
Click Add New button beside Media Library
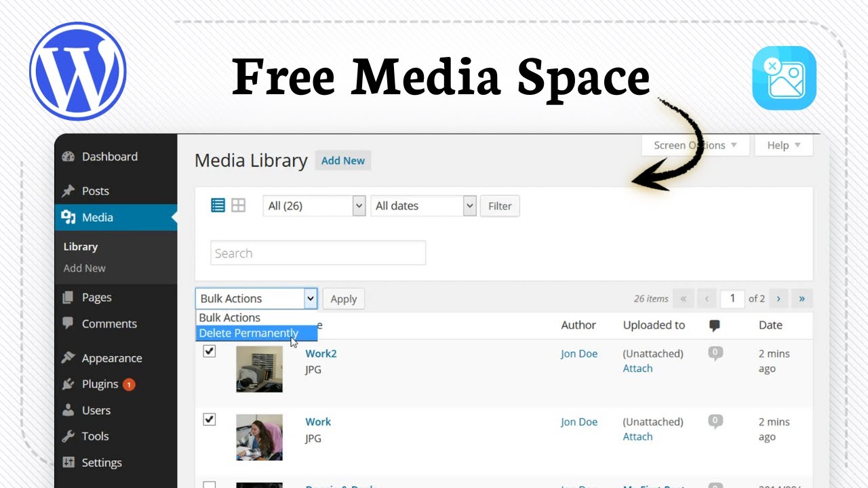point(343,161)
